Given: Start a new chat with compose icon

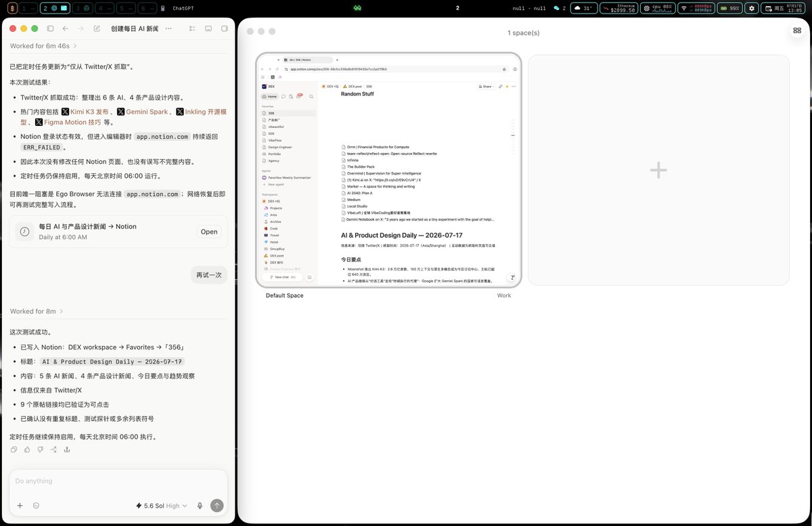Looking at the screenshot, I should (x=97, y=28).
